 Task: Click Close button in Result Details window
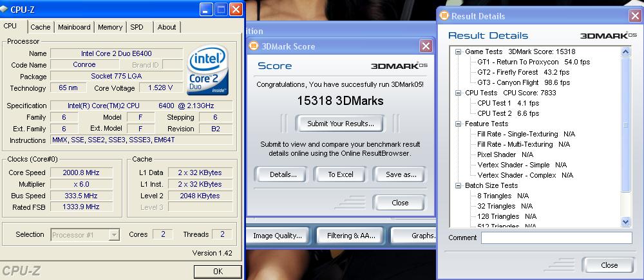pos(609,265)
